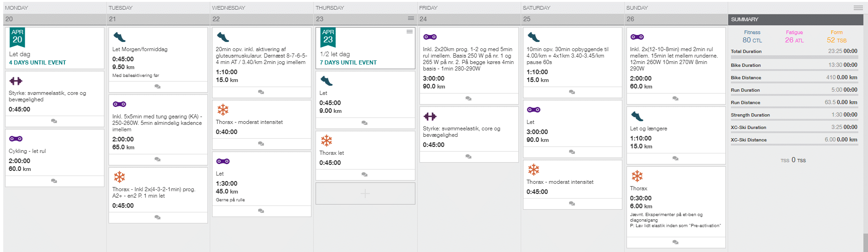
Task: Click the bike icon on Friday's 90 km ride
Action: [430, 37]
